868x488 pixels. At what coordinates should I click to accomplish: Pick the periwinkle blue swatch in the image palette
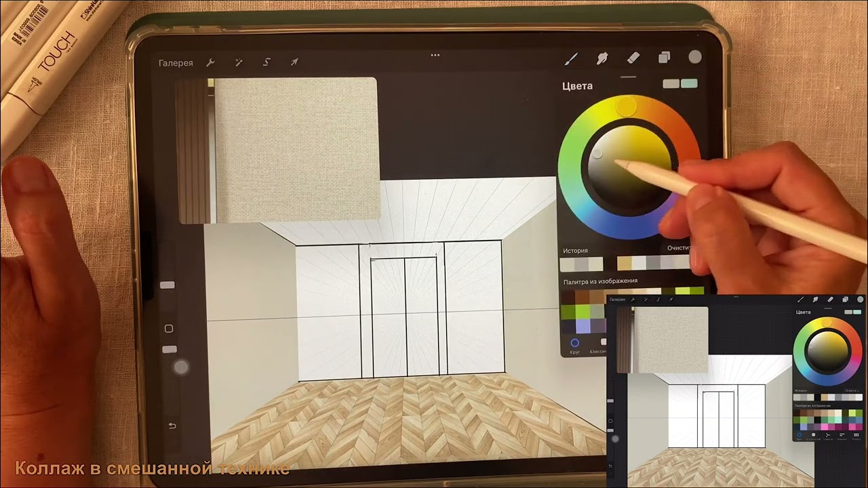click(x=583, y=326)
